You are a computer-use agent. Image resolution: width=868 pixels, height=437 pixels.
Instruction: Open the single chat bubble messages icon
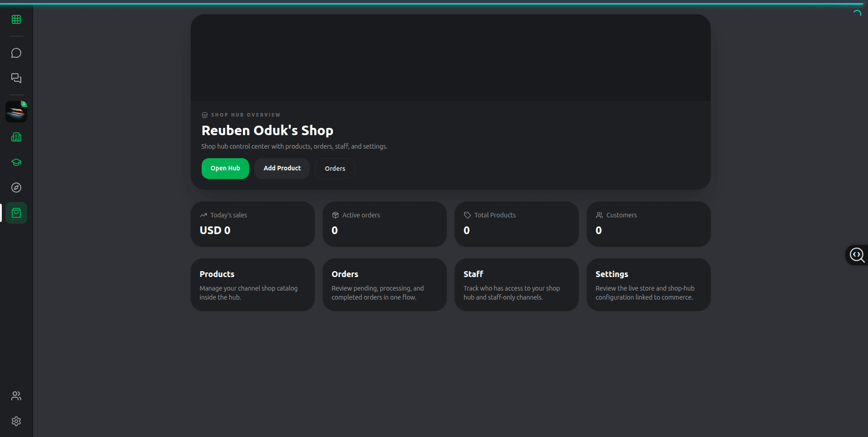16,53
